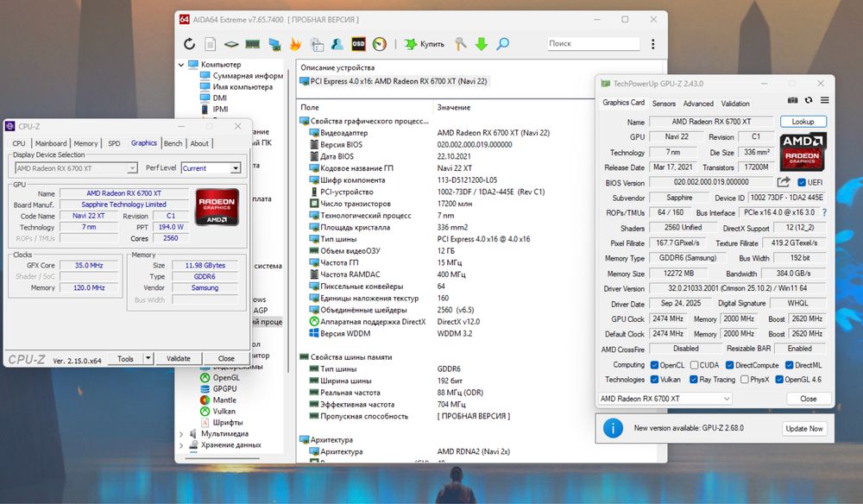The width and height of the screenshot is (863, 504).
Task: Click the Bus Interface question mark in GPU-Z
Action: [x=824, y=212]
